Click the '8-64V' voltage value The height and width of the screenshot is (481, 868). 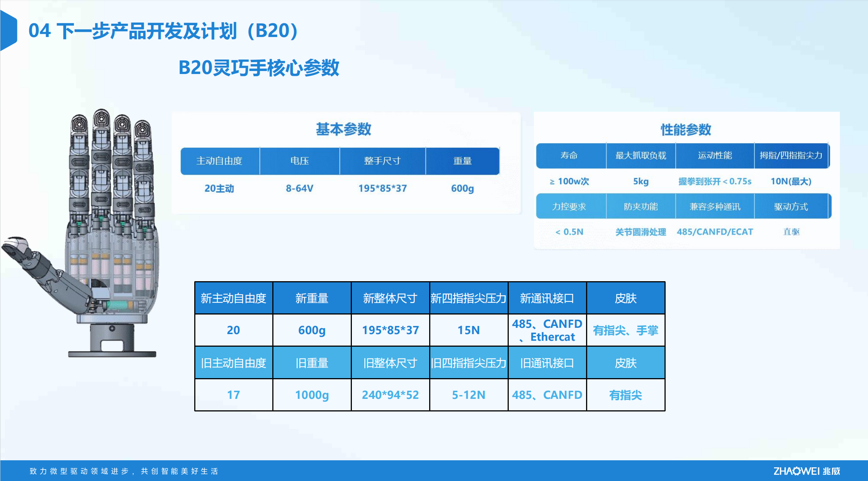point(299,188)
